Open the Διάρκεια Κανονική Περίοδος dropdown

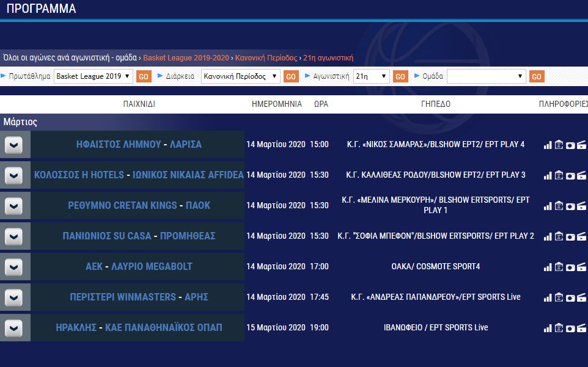(x=241, y=76)
